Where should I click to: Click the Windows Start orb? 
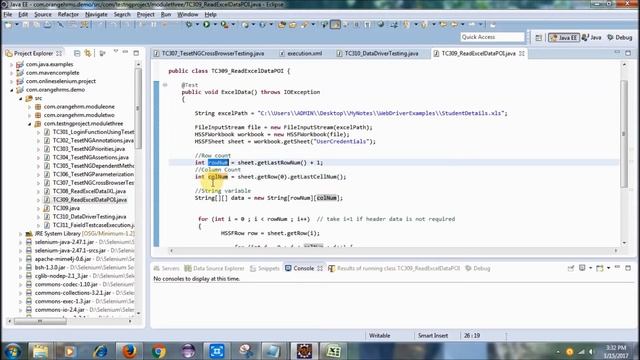(x=13, y=351)
